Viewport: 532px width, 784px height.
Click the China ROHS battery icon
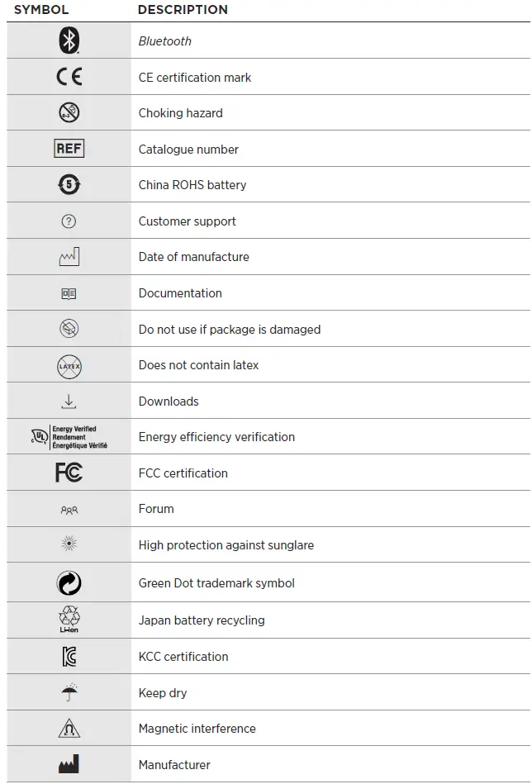click(69, 184)
